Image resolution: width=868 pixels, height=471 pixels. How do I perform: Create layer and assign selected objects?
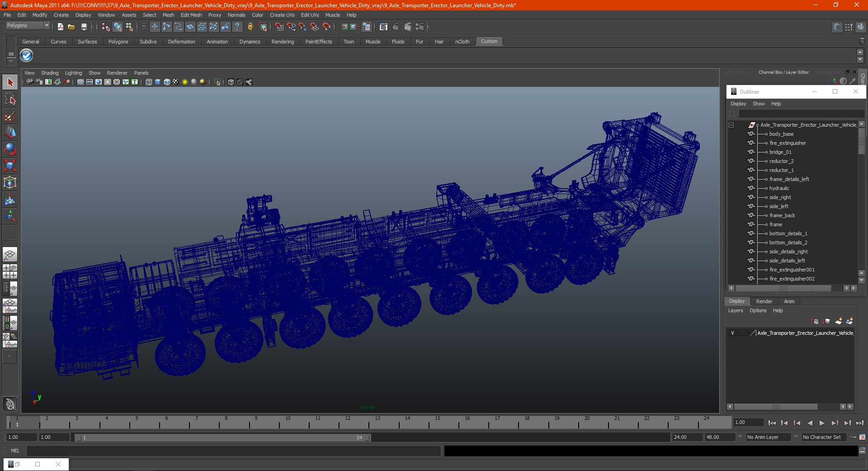(x=849, y=321)
